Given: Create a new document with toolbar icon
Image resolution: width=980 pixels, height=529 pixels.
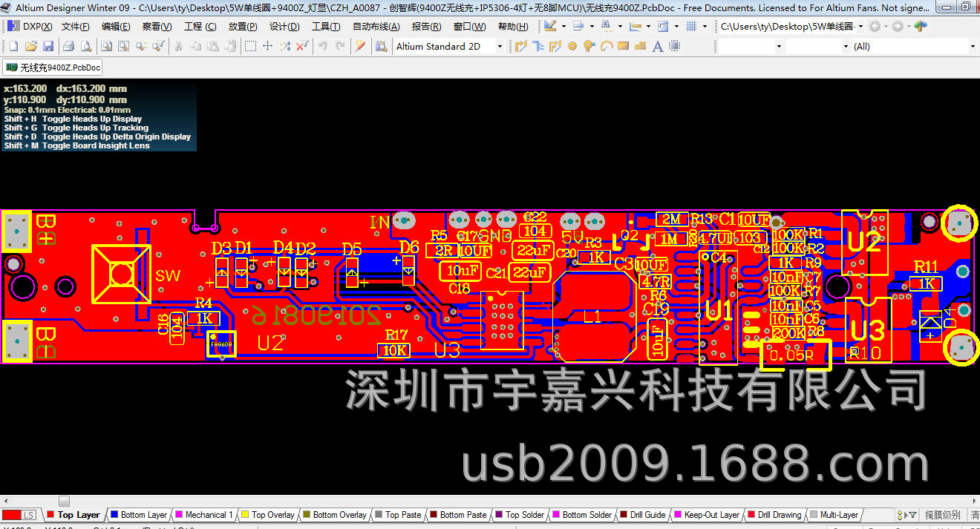Looking at the screenshot, I should tap(13, 46).
